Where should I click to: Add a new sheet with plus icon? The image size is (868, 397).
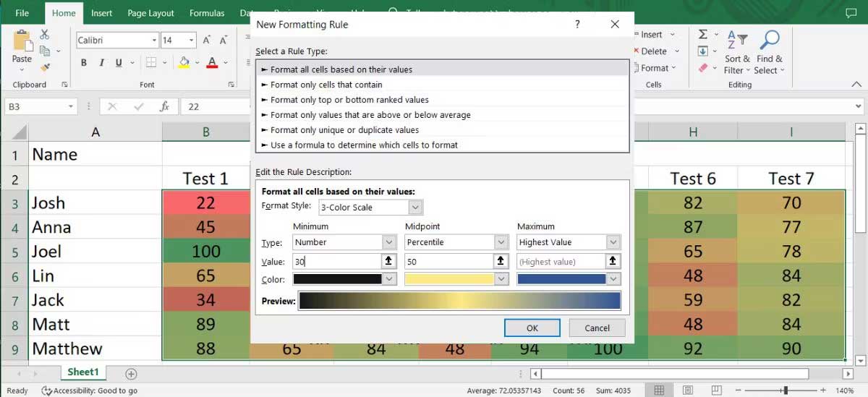pyautogui.click(x=131, y=374)
